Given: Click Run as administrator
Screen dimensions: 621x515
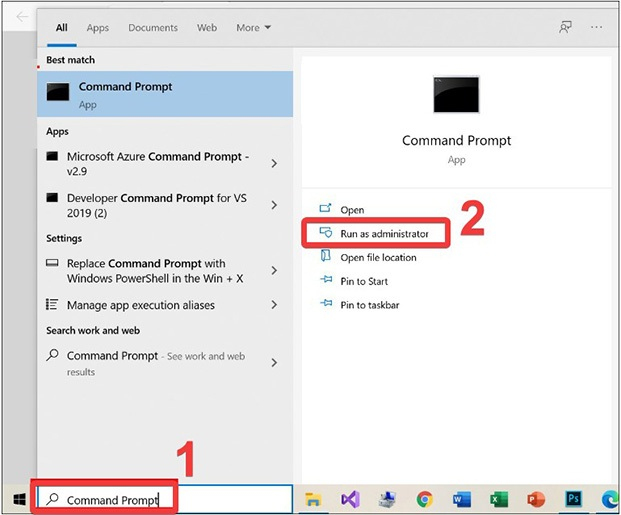Looking at the screenshot, I should pos(384,233).
